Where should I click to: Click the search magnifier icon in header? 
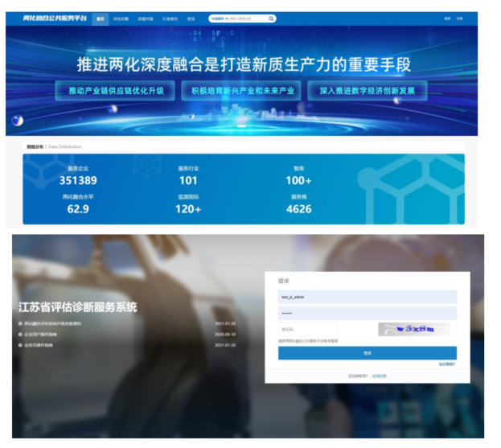[271, 18]
